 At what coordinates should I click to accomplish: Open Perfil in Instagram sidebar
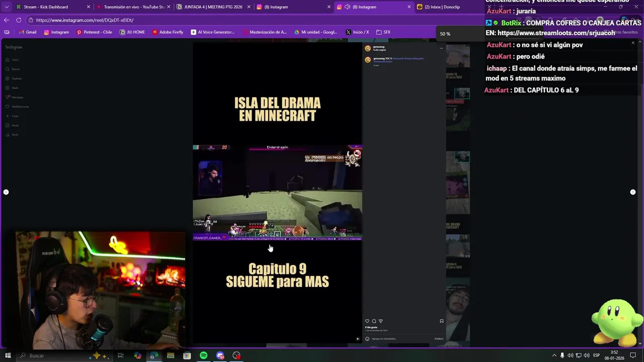point(12,135)
